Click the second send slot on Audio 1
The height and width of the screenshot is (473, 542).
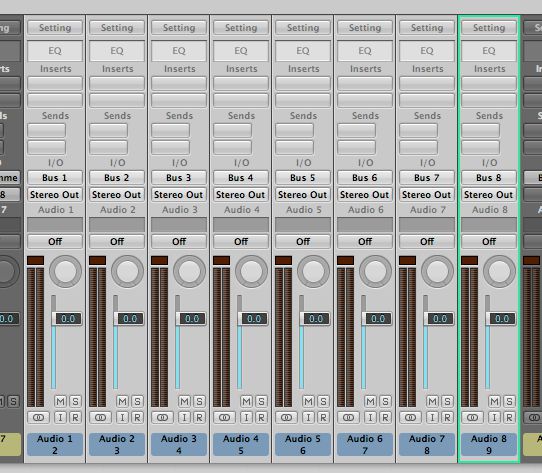[46, 147]
